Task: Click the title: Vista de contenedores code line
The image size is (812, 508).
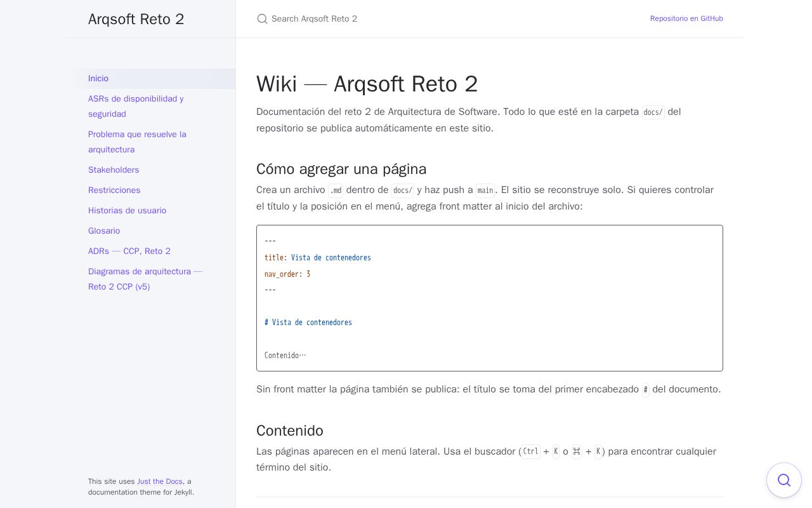Action: click(x=318, y=258)
